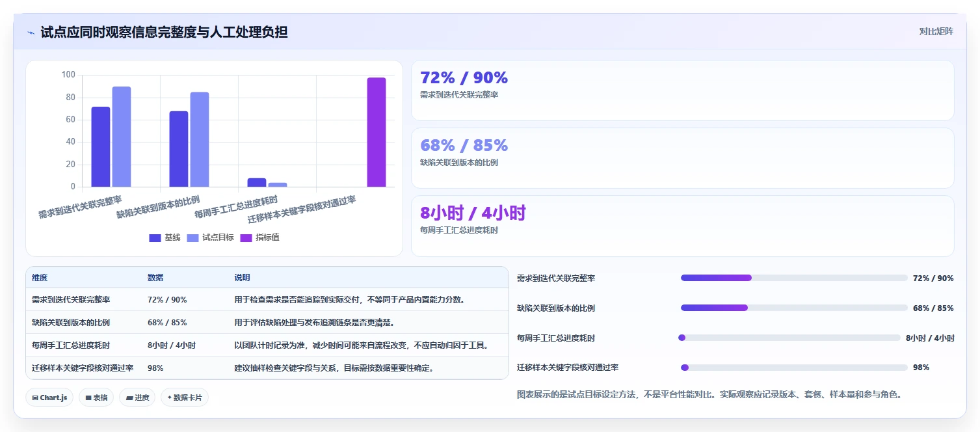
Task: Click the 72% / 90% data card
Action: point(682,90)
